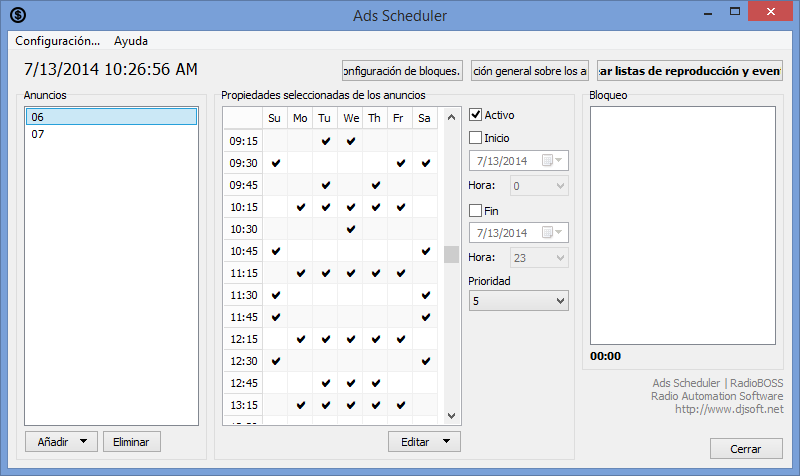Viewport: 800px width, 476px height.
Task: Enable the Fin checkbox
Action: (476, 211)
